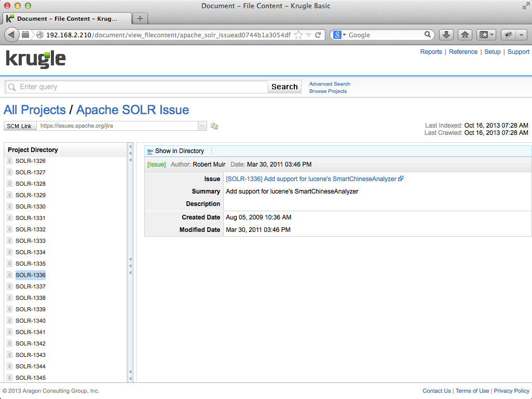Image resolution: width=532 pixels, height=399 pixels.
Task: Go to the browser home page icon
Action: click(465, 35)
